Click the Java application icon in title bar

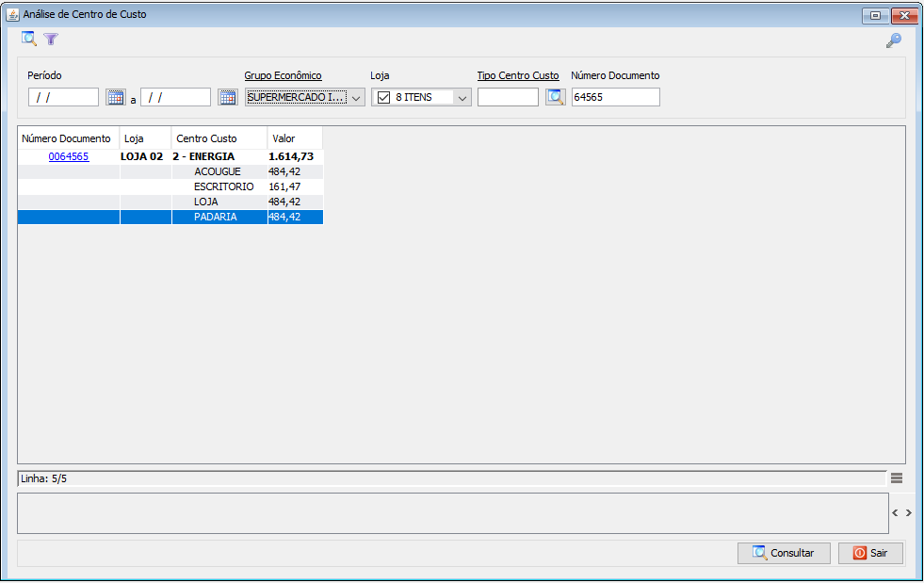(12, 15)
